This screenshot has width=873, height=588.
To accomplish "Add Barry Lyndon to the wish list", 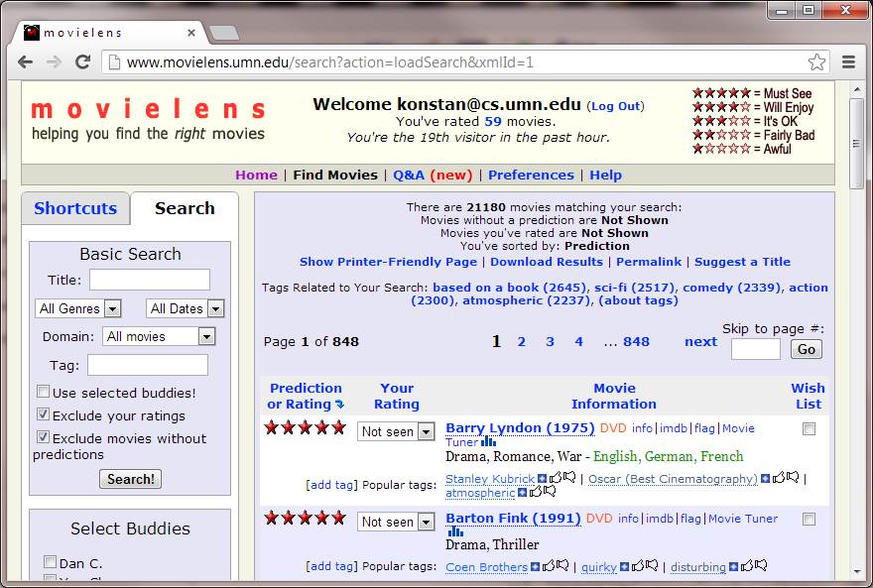I will 809,429.
